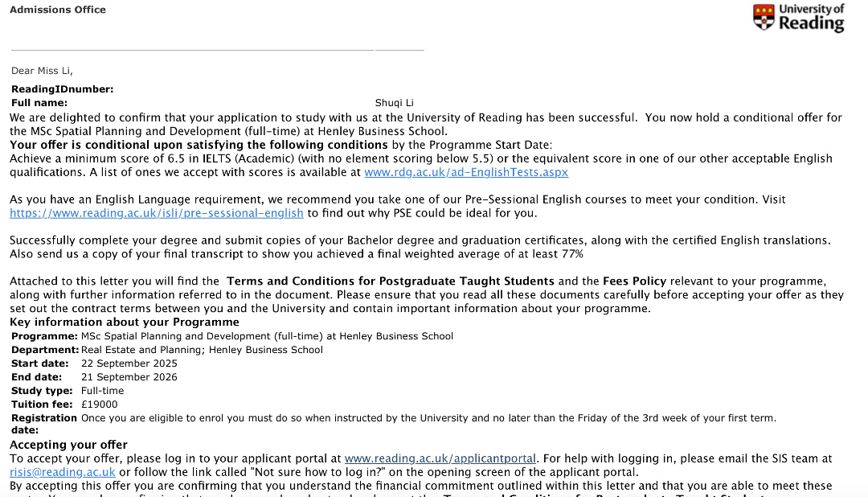Image resolution: width=868 pixels, height=497 pixels.
Task: Click the ReadingIDnumber label
Action: pos(62,89)
